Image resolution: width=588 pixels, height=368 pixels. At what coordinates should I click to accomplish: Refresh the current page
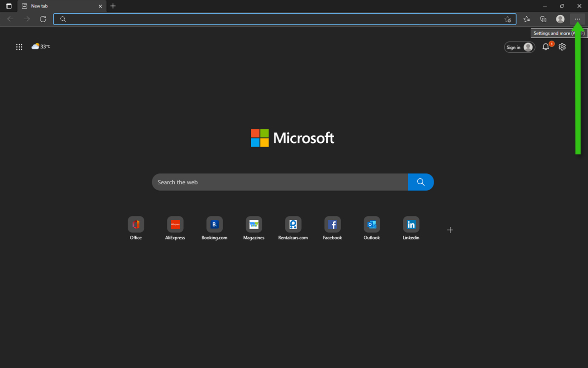tap(43, 19)
